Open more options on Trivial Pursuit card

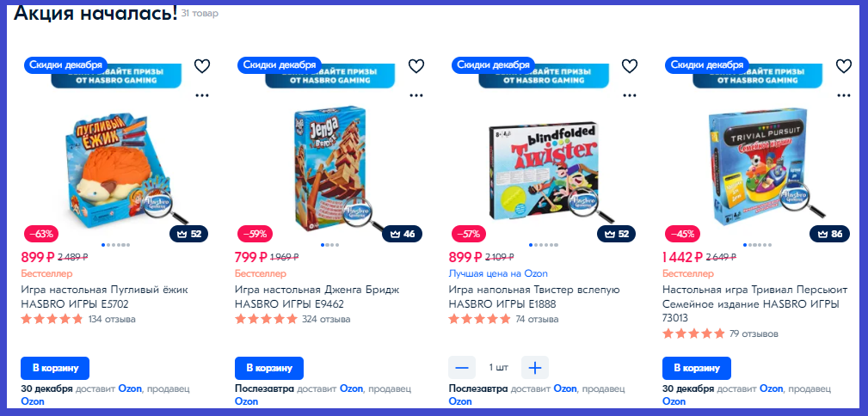coord(844,95)
